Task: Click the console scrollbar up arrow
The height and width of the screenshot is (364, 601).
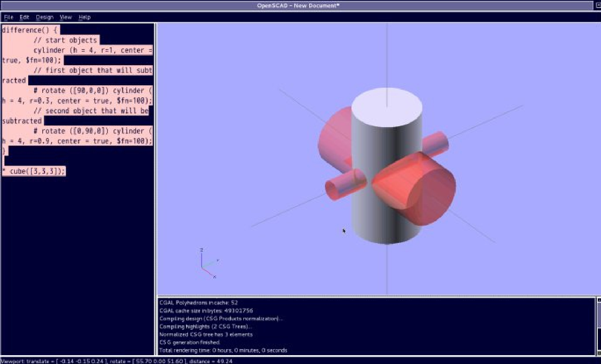Action: pyautogui.click(x=599, y=300)
